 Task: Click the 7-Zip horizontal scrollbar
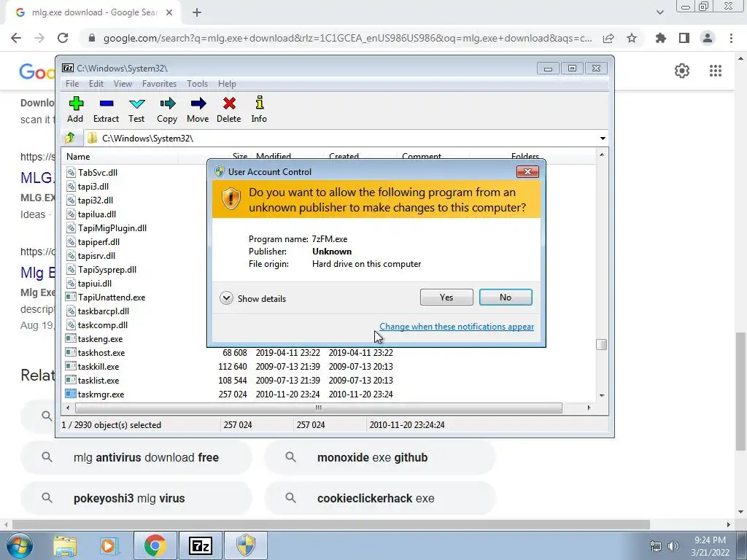[x=318, y=408]
